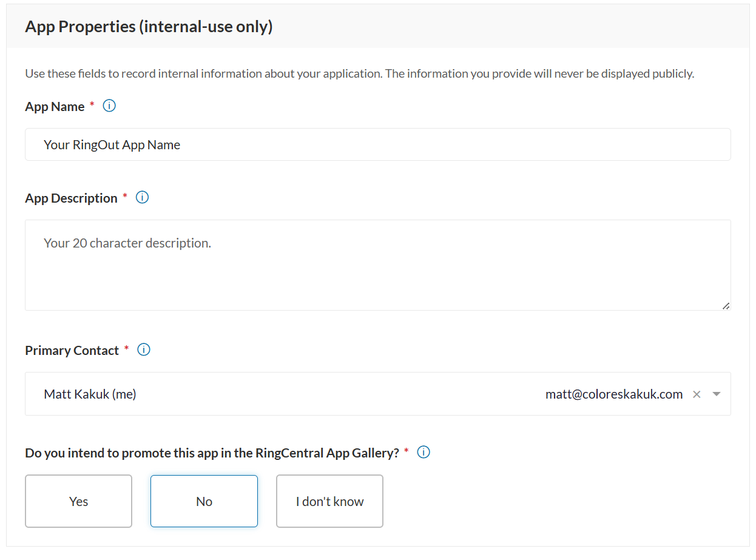The height and width of the screenshot is (560, 756).
Task: Click the internal information instructions paragraph
Action: (359, 73)
